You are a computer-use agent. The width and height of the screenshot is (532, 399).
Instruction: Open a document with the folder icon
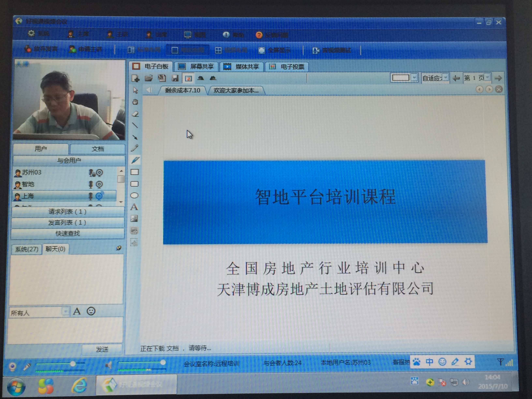click(x=149, y=78)
